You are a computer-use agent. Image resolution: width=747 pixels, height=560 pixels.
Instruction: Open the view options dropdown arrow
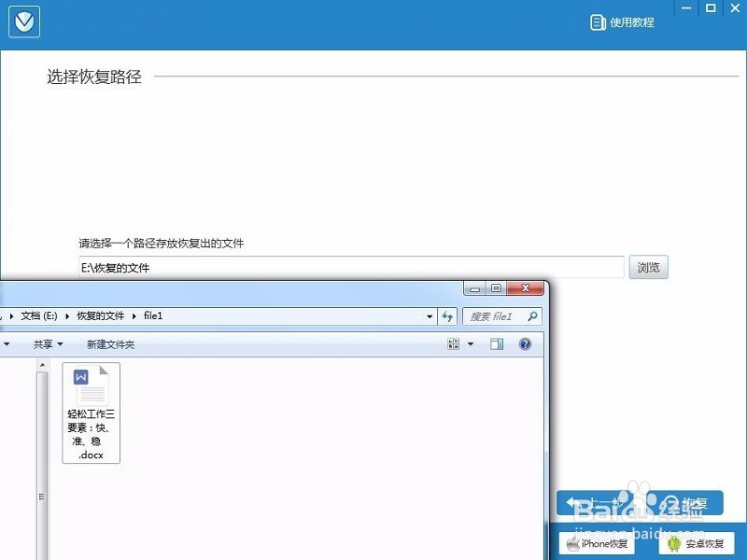[471, 343]
